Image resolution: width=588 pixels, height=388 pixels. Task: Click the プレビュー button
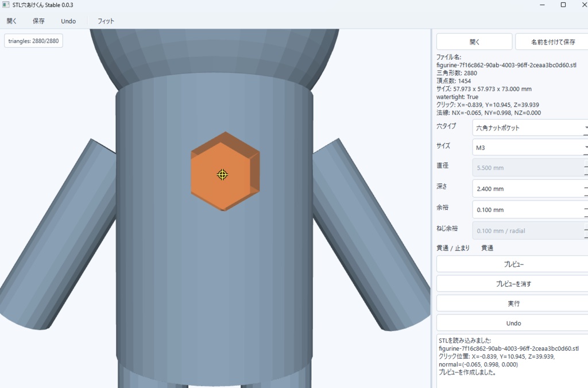[x=513, y=264]
